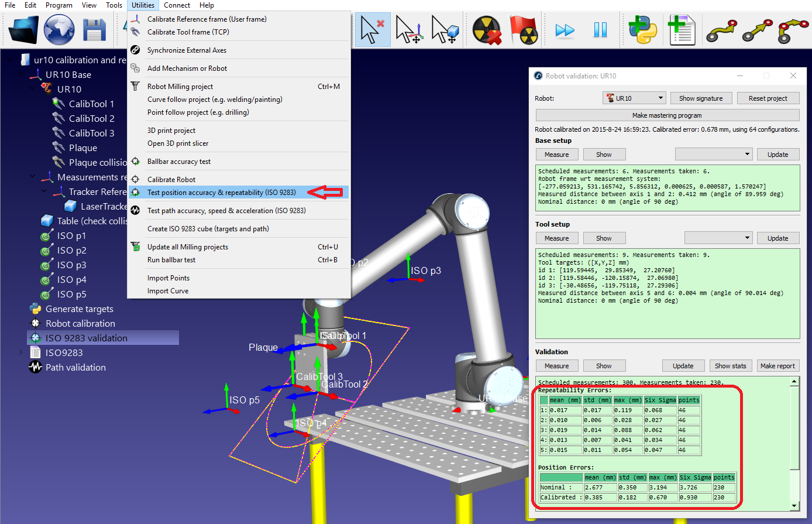Select the arrow cursor selection tool
812x524 pixels.
pyautogui.click(x=372, y=30)
